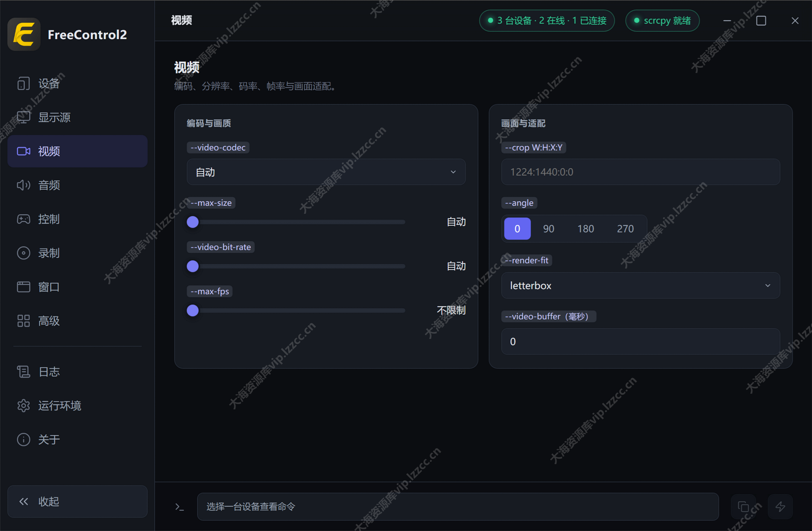The height and width of the screenshot is (531, 812).
Task: Open the 设备 device icon in sidebar
Action: [23, 84]
